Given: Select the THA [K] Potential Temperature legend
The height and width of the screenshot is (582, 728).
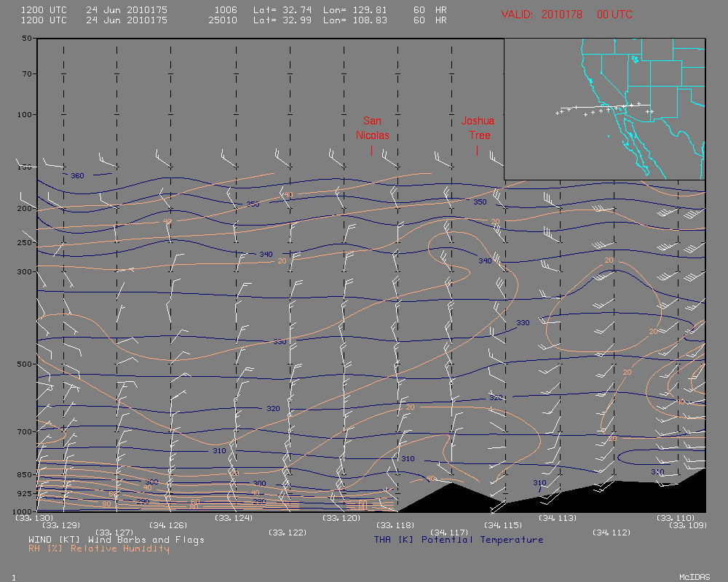Looking at the screenshot, I should click(458, 540).
